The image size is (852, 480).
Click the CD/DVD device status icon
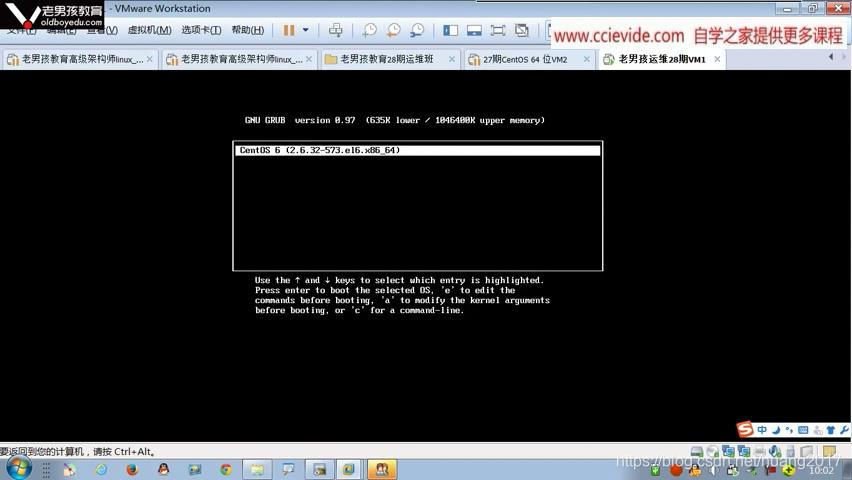click(x=712, y=451)
